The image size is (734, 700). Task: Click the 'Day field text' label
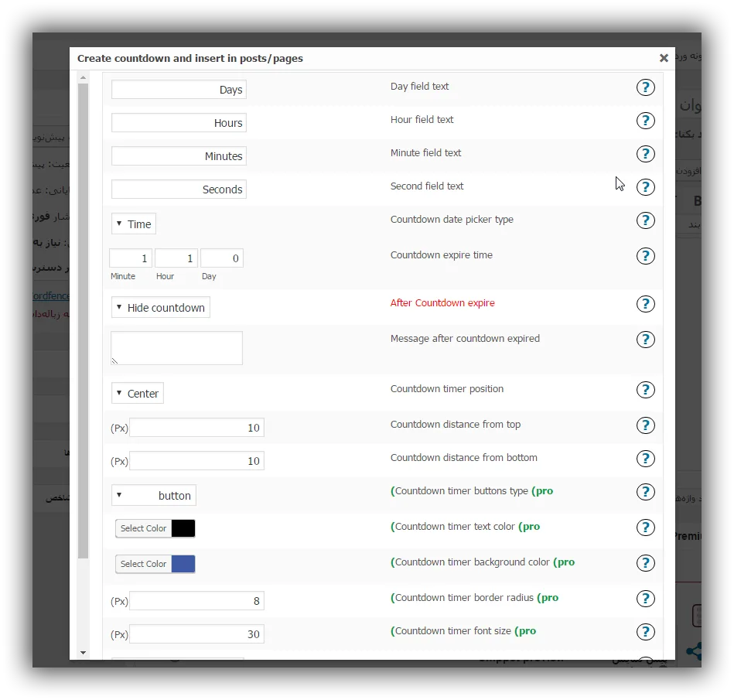point(419,86)
